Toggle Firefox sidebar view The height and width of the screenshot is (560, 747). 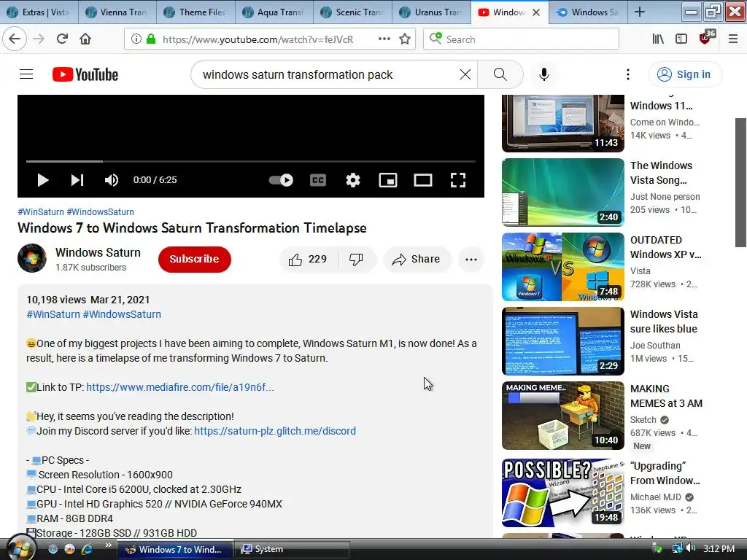coord(681,39)
